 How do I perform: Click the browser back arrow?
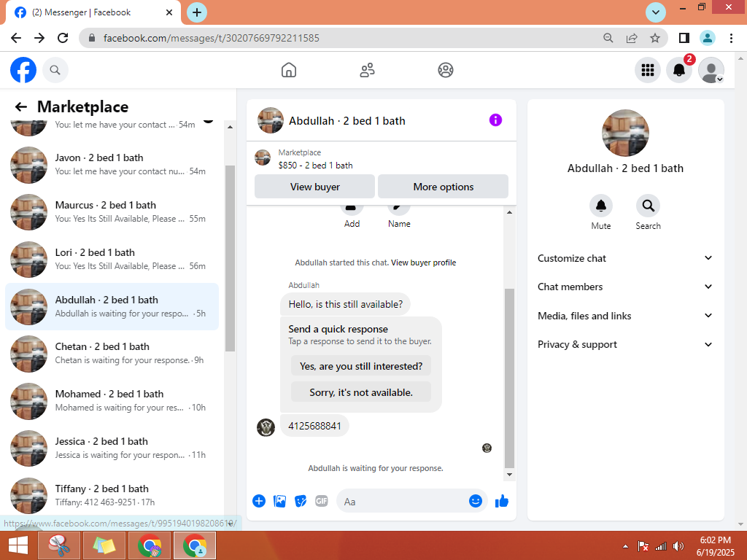tap(16, 38)
